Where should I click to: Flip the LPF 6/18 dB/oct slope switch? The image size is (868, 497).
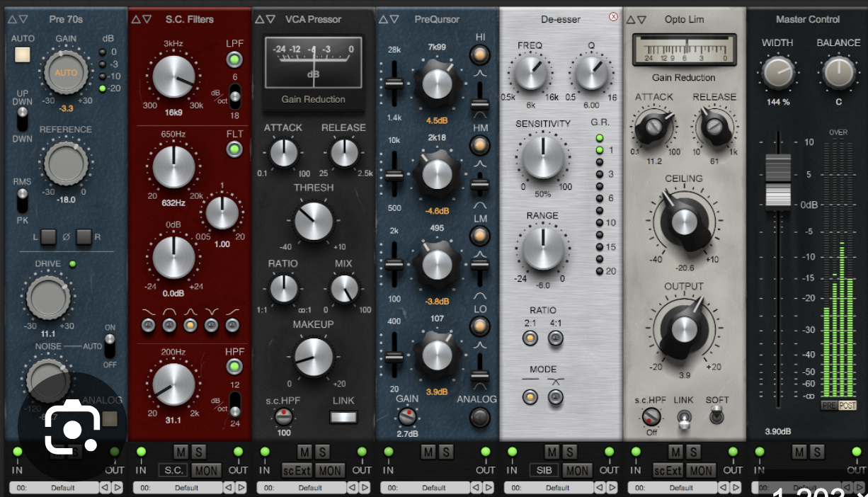point(234,96)
